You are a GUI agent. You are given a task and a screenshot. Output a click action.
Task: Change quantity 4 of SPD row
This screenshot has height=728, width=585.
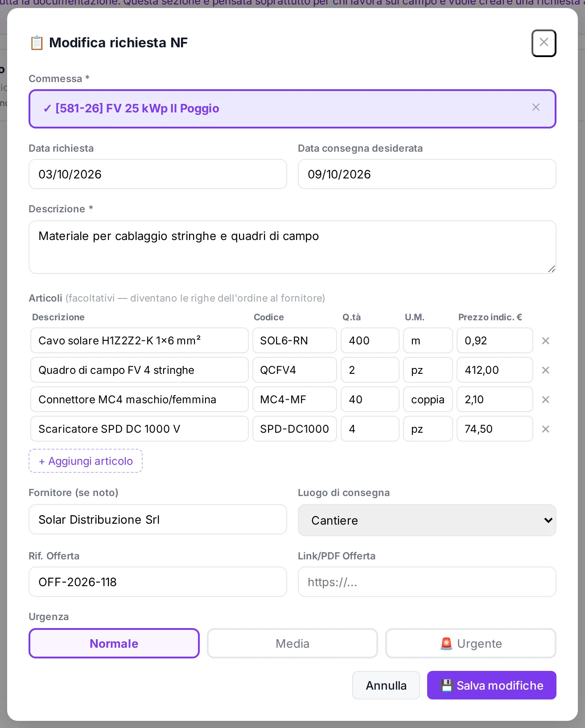tap(370, 429)
